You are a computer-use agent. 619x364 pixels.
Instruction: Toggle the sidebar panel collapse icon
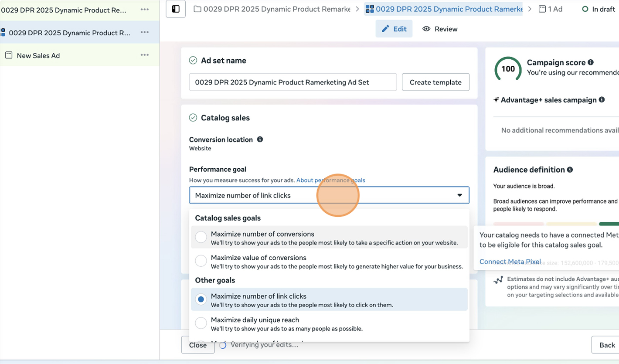click(x=176, y=9)
